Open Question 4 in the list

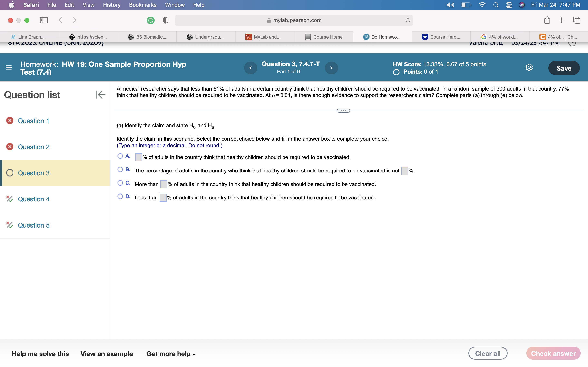pos(33,199)
